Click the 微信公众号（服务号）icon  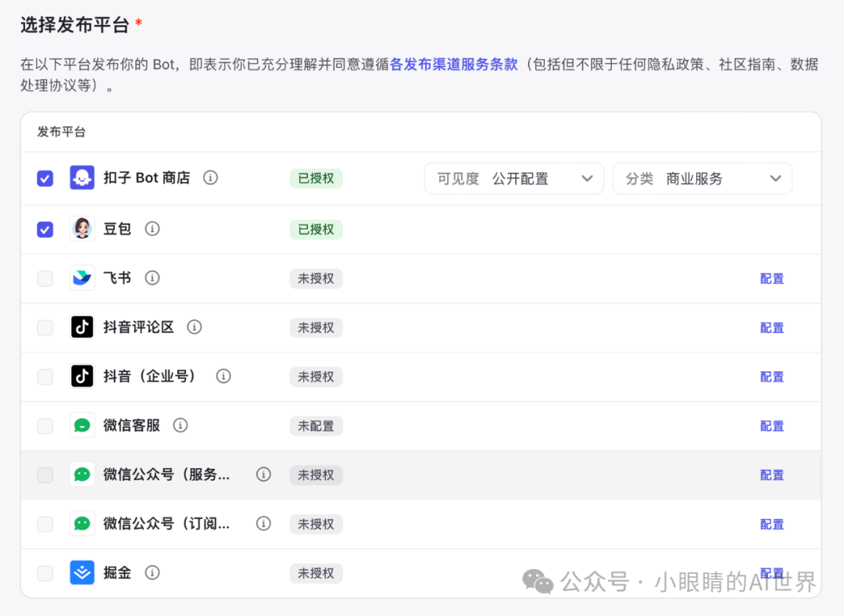coord(82,475)
